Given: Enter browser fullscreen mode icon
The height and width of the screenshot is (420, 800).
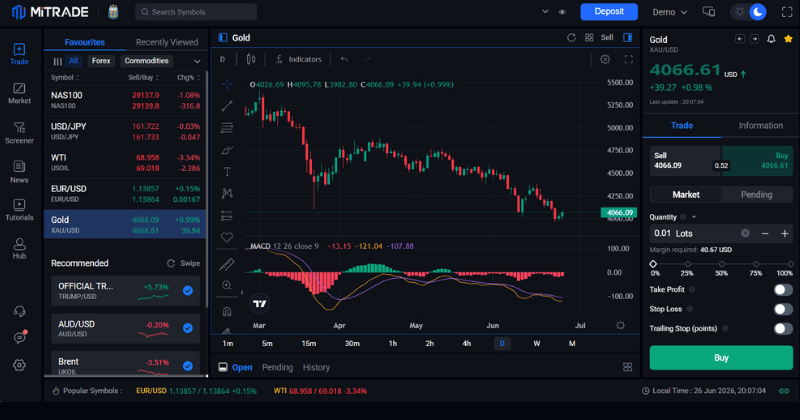Looking at the screenshot, I should (x=787, y=12).
